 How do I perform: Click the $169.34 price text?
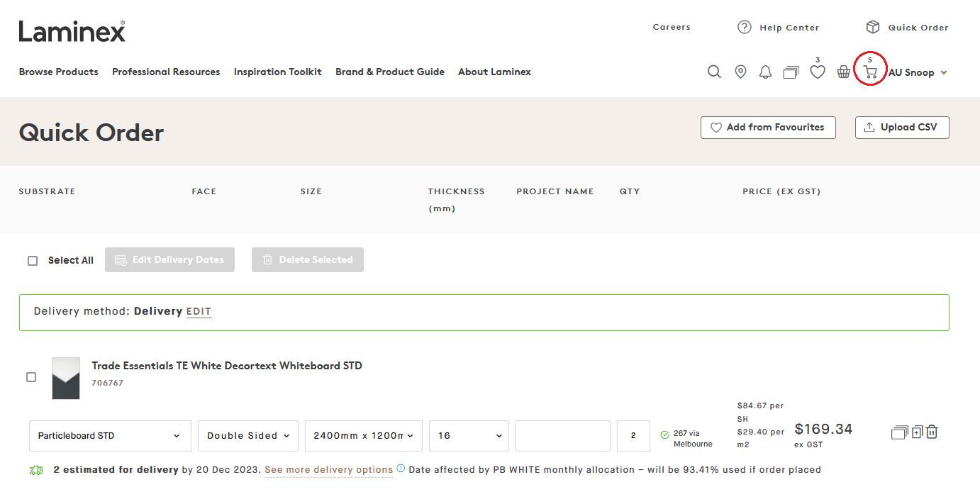[823, 429]
